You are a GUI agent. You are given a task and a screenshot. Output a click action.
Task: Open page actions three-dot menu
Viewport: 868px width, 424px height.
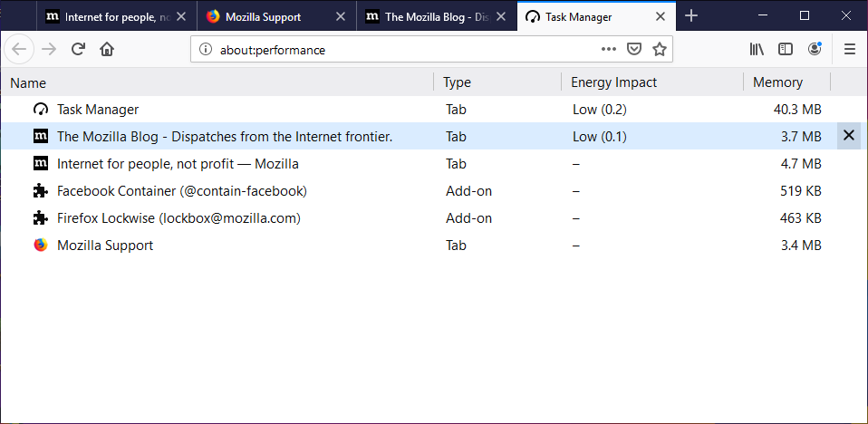(608, 49)
